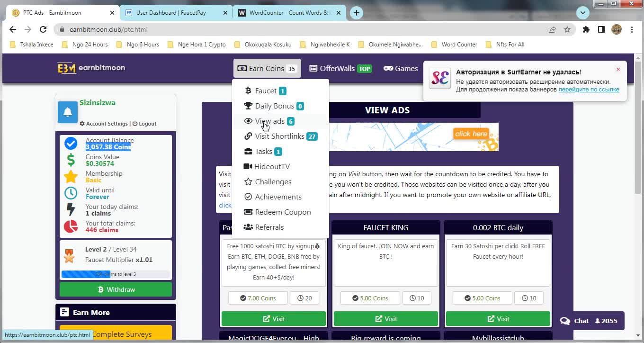Visit the FAUCET KING ad
Screen dimensions: 644x343
pyautogui.click(x=386, y=319)
